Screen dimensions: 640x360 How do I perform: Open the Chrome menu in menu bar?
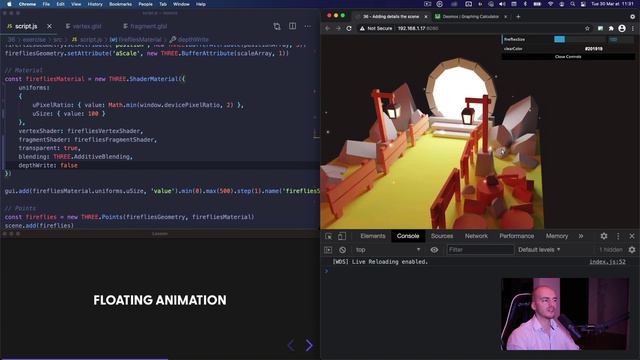(27, 4)
